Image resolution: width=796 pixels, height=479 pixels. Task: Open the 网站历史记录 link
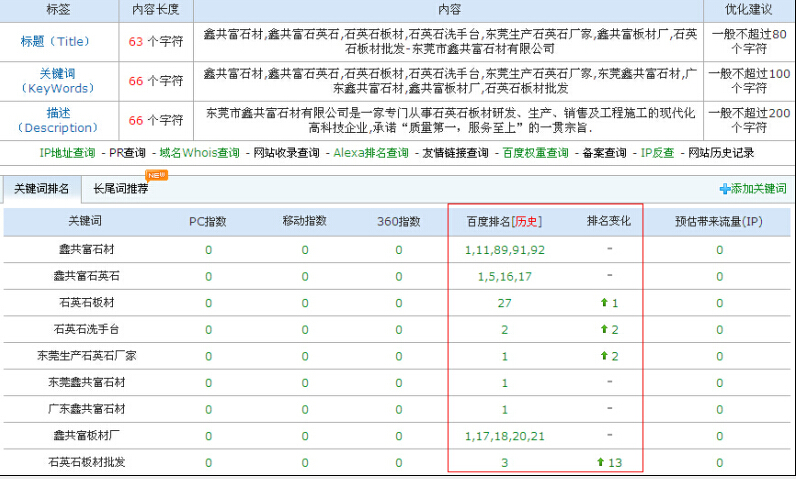click(x=721, y=153)
